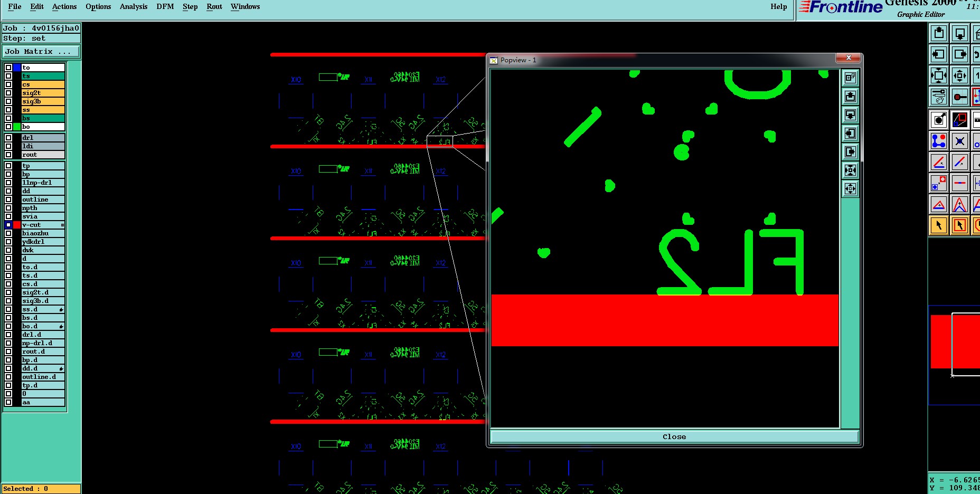Click main toolbar zoom icon with outward arrows

coord(960,75)
